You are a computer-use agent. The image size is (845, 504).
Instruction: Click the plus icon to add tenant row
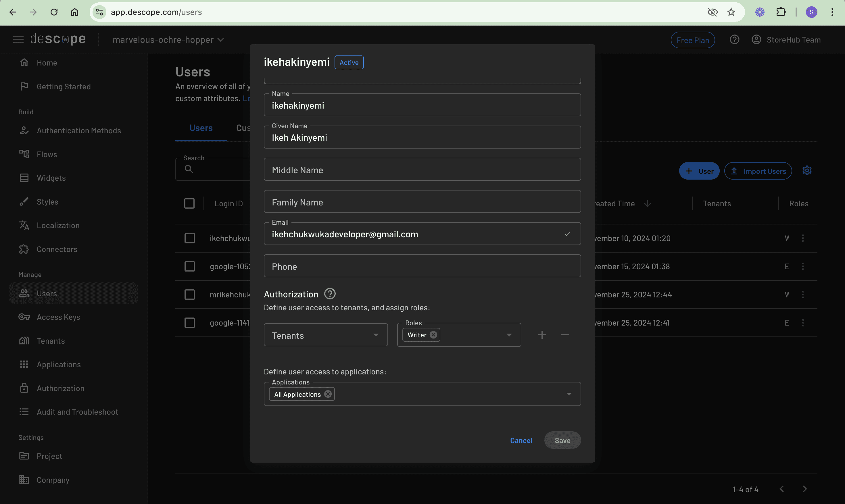pos(542,335)
